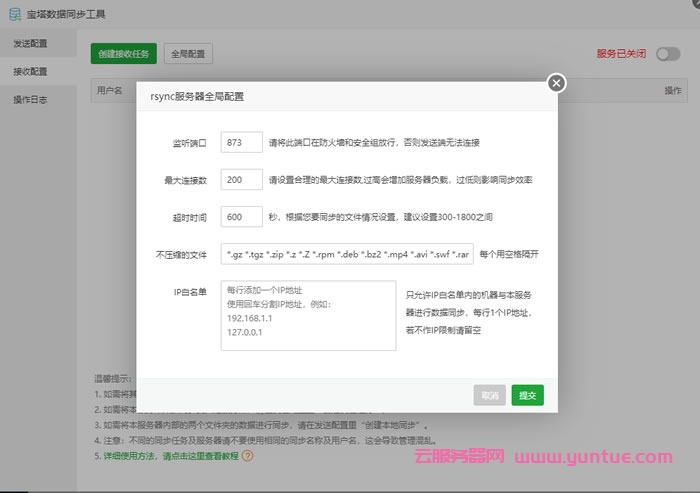Close the rsync global config dialog

coord(557,83)
